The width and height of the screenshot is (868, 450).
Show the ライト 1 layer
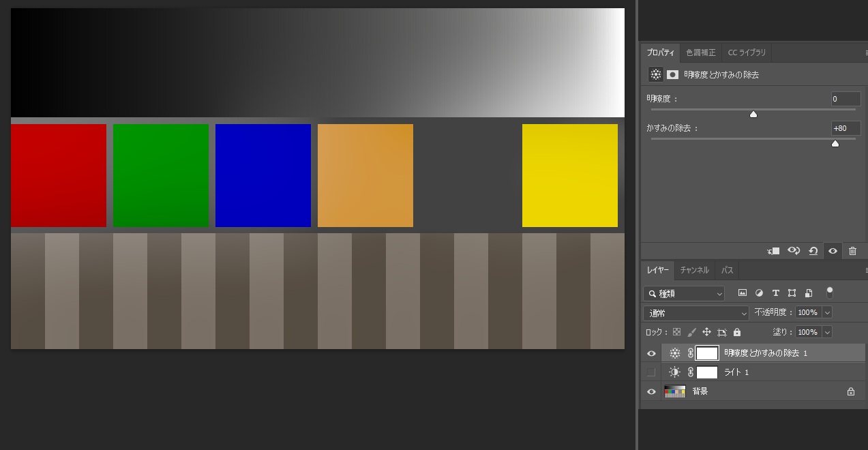click(651, 372)
